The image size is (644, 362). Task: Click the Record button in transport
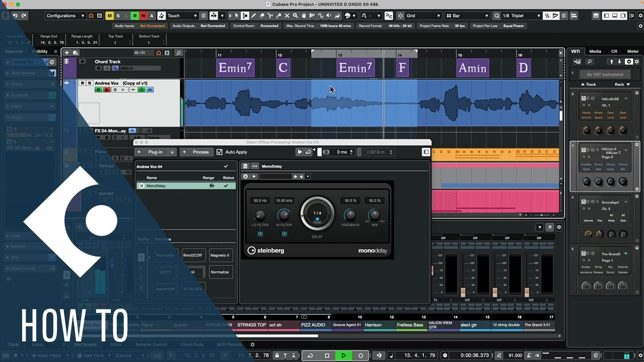[360, 355]
